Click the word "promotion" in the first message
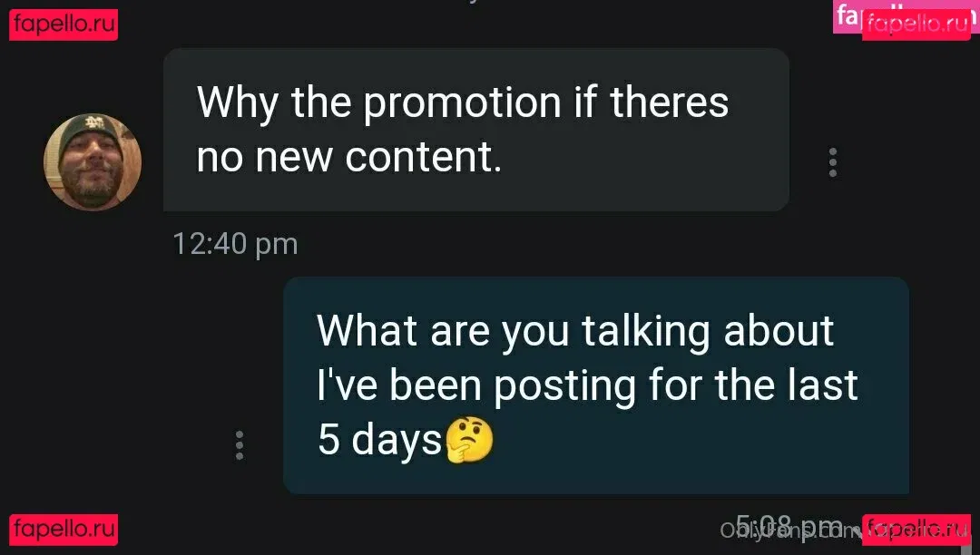This screenshot has height=555, width=980. [463, 103]
